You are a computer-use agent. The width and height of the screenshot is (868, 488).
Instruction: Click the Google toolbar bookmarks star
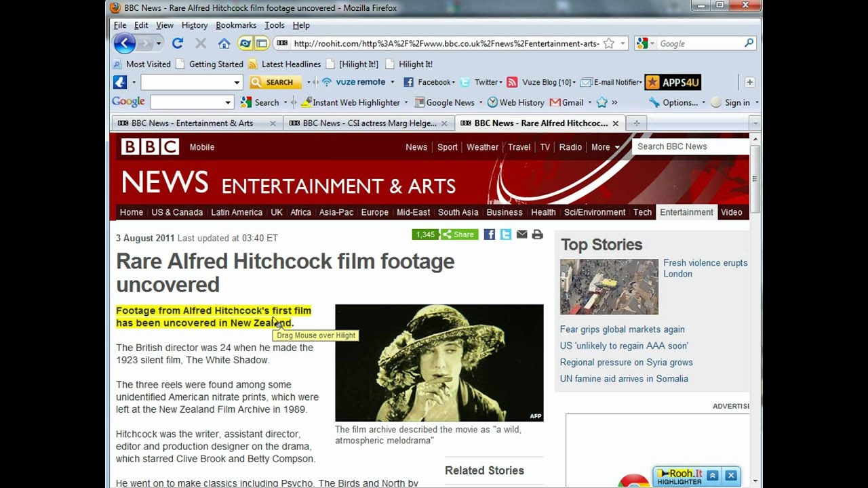(601, 102)
